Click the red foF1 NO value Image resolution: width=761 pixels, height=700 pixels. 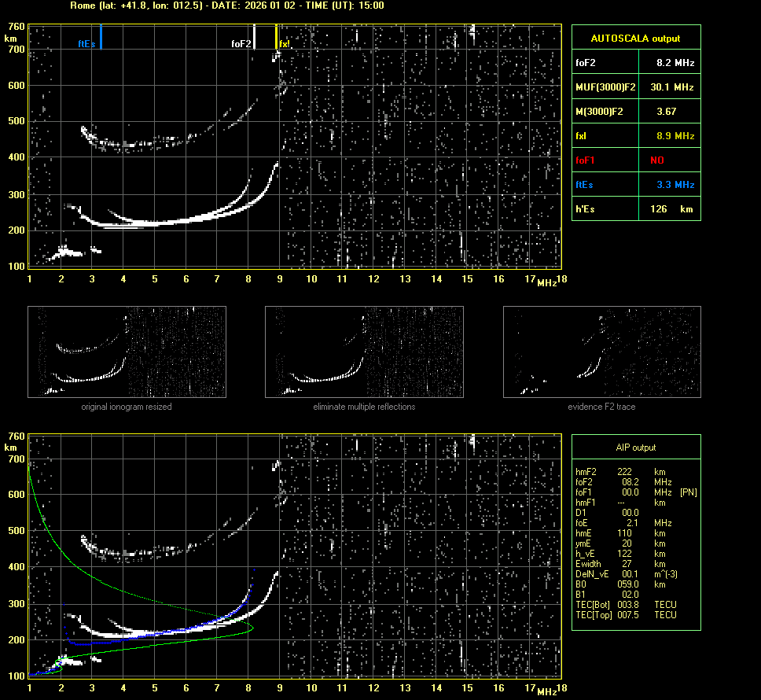[657, 160]
